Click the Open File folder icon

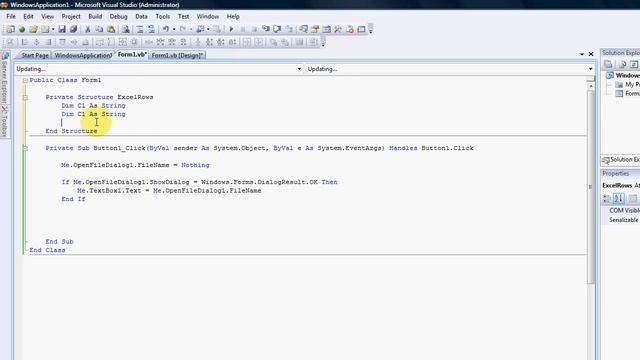click(33, 29)
